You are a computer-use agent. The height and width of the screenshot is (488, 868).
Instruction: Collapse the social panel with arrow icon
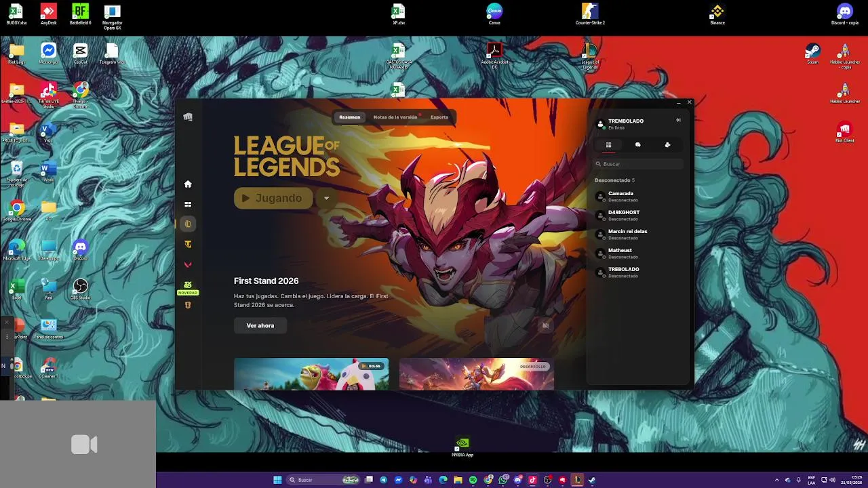pos(678,120)
